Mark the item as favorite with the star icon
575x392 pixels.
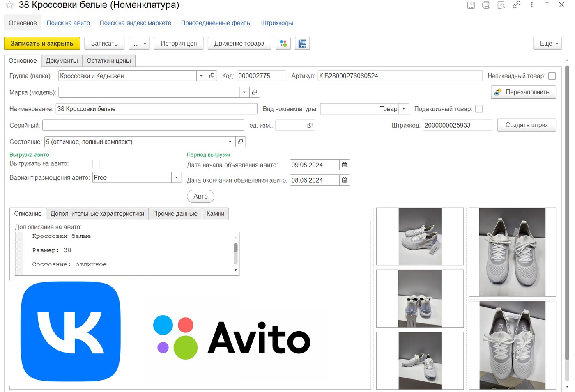tap(9, 5)
